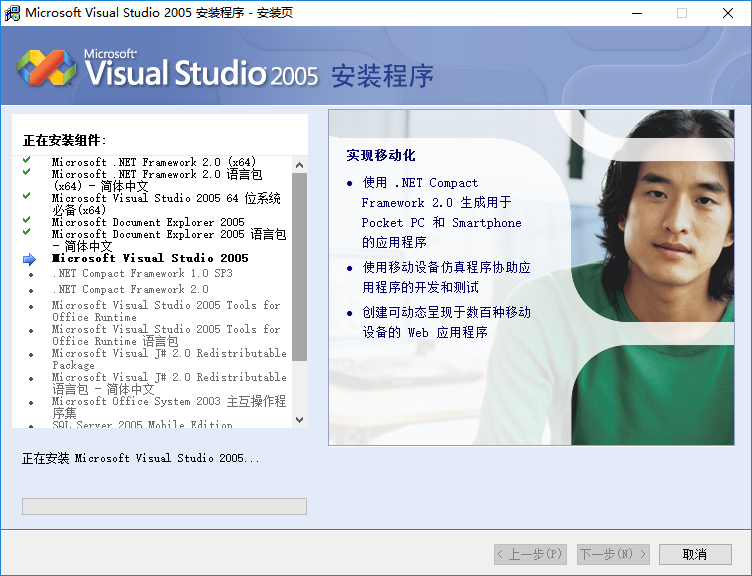Click the bullet about .NET Compact Framework 2.0 for Pocket PC
This screenshot has width=752, height=576.
441,212
